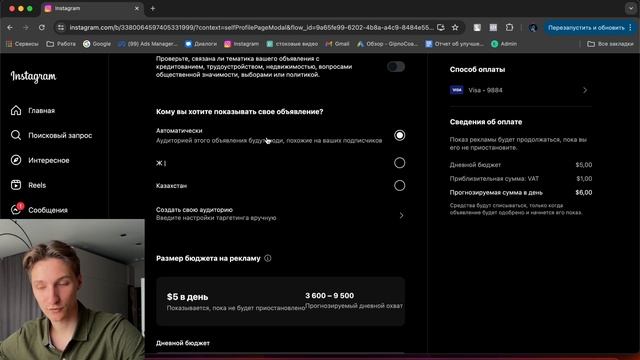Image resolution: width=640 pixels, height=360 pixels.
Task: Select the Автоматически audience radio button
Action: tap(400, 135)
